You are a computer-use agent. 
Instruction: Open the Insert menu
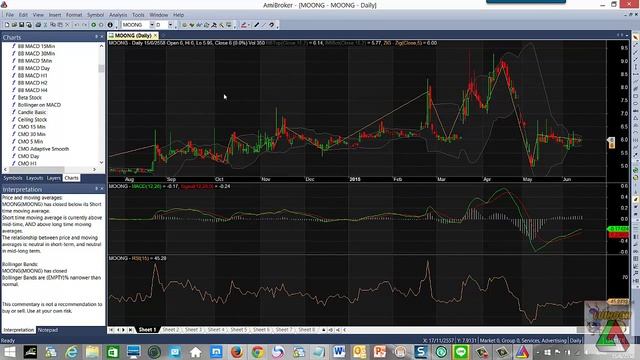(x=55, y=15)
